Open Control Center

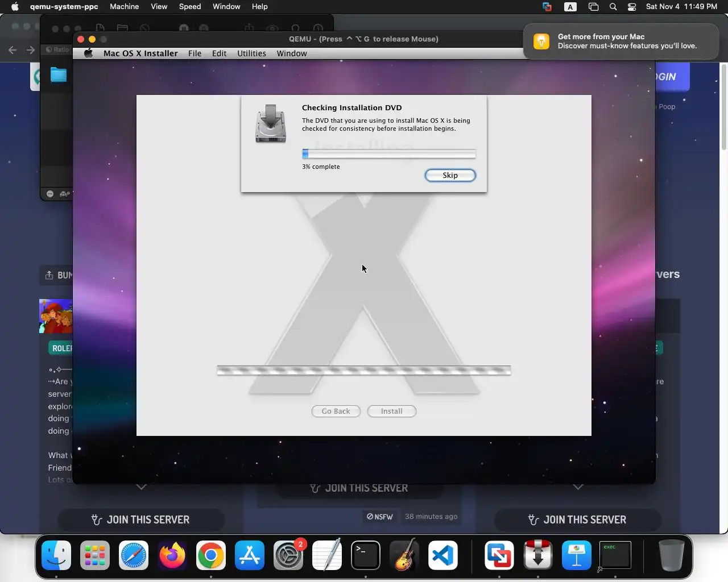(x=632, y=7)
